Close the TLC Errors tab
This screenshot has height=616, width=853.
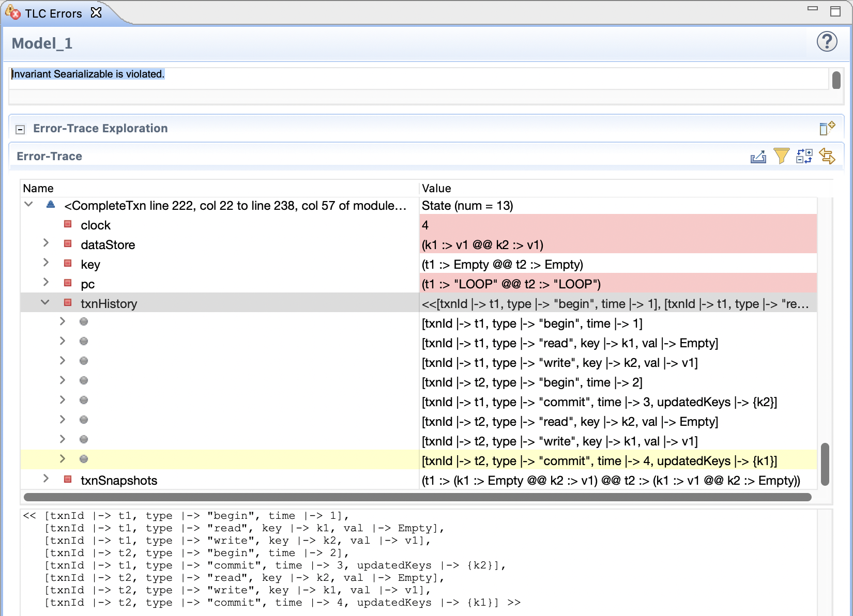[x=96, y=12]
